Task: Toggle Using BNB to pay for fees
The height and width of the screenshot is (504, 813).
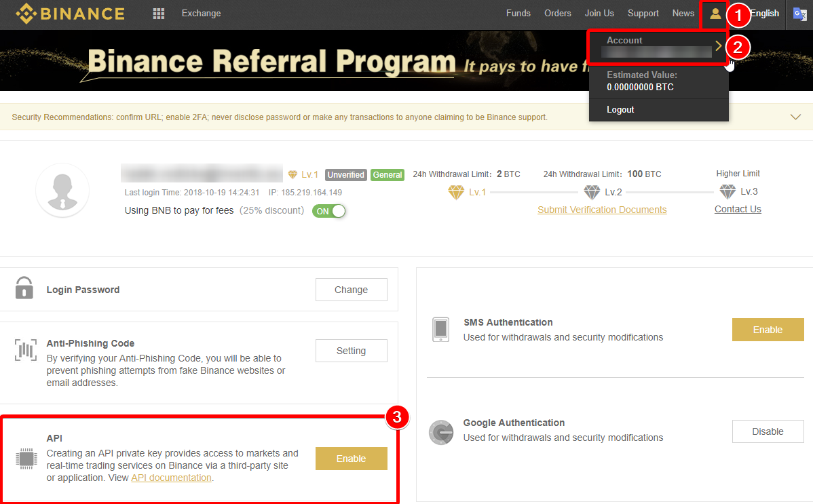Action: pos(328,211)
